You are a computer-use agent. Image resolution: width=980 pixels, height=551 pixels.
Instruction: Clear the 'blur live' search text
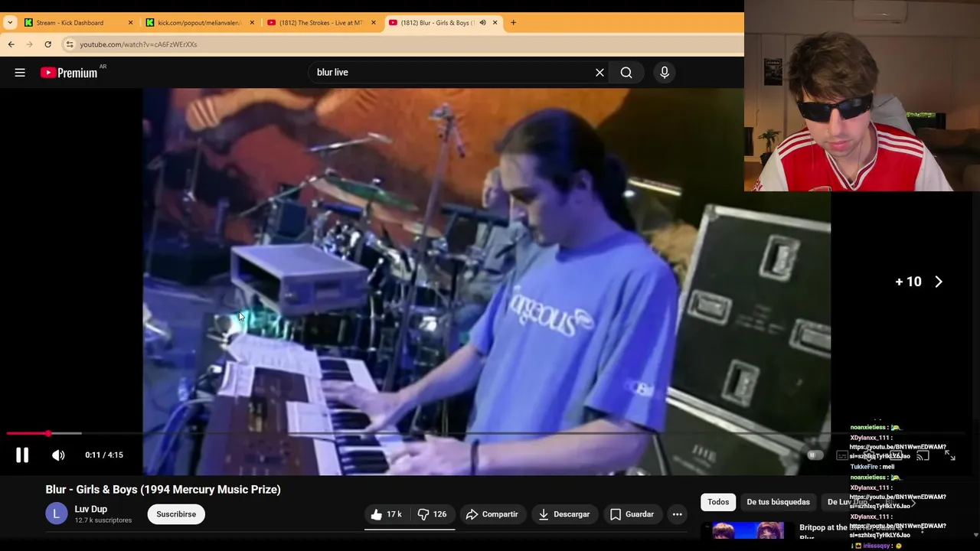tap(599, 73)
